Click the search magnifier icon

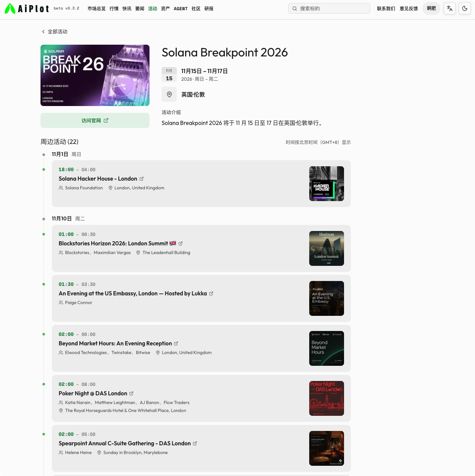point(294,8)
